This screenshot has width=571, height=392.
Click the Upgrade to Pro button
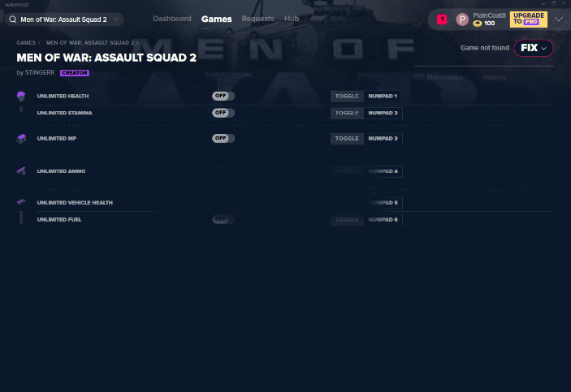pyautogui.click(x=529, y=19)
